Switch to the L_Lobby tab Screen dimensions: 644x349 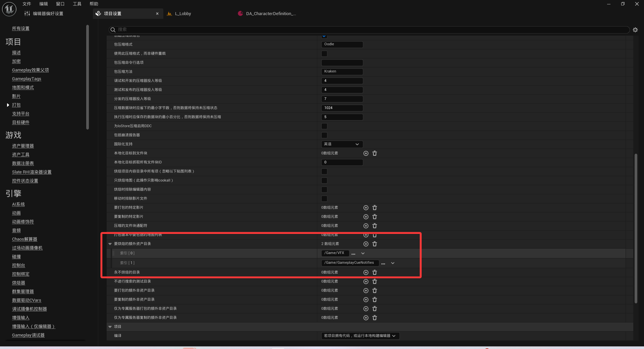click(x=183, y=14)
